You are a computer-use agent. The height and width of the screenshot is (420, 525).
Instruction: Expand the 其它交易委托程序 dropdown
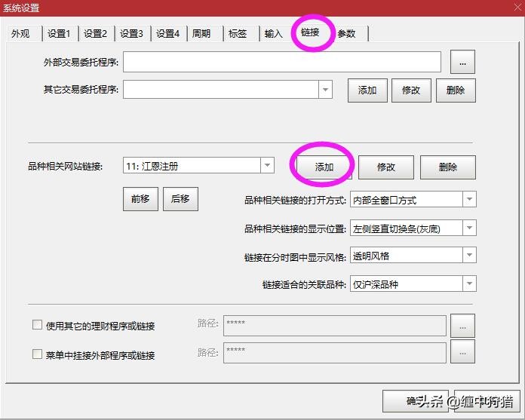pyautogui.click(x=325, y=90)
